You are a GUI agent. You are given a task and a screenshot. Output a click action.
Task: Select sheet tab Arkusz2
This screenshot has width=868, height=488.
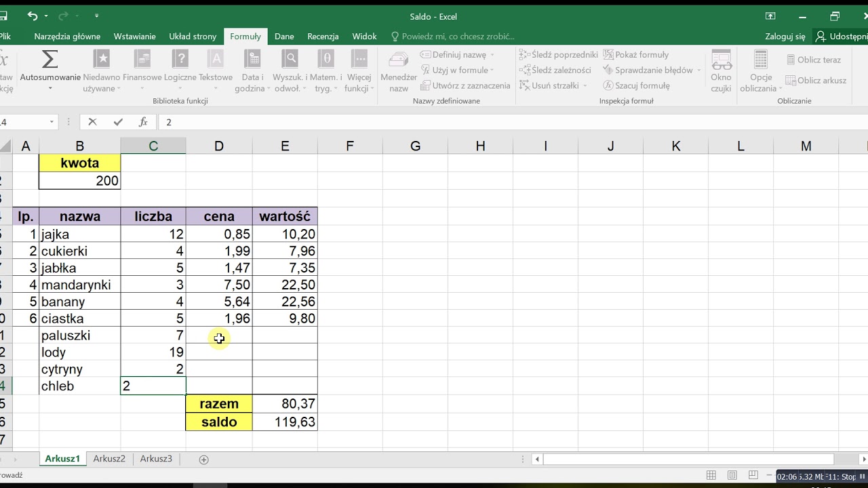coord(109,459)
